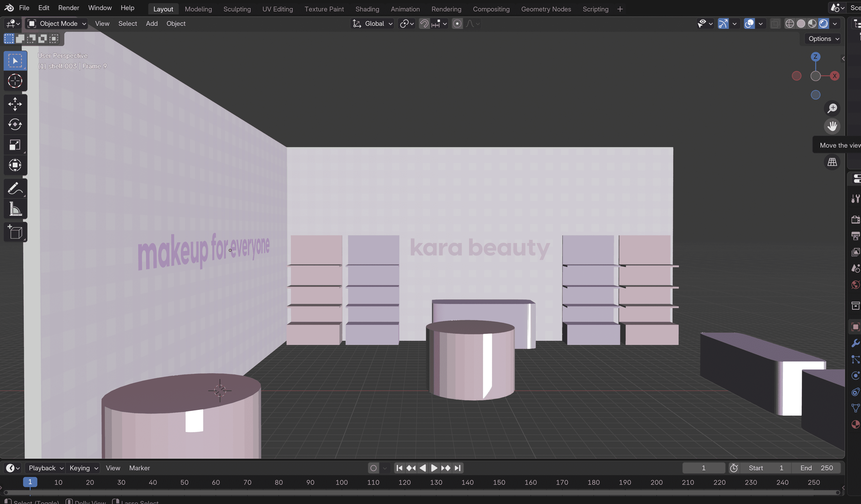Select the Rotate tool

point(15,124)
